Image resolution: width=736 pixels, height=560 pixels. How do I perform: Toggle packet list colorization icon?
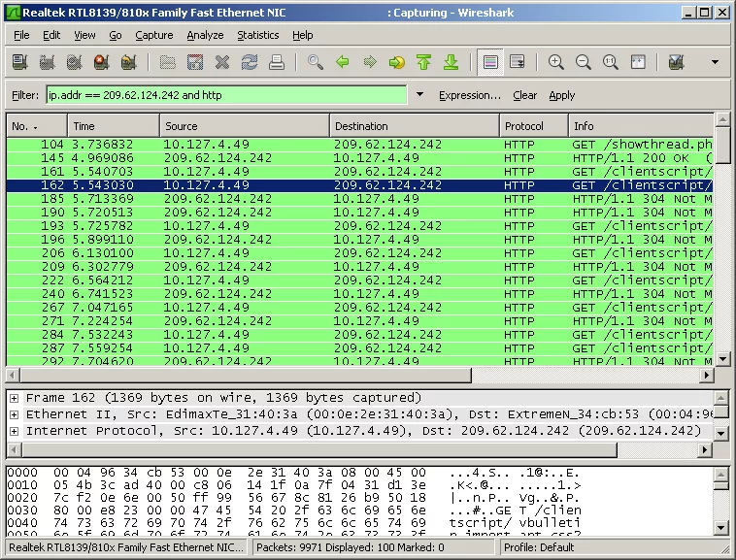coord(490,62)
